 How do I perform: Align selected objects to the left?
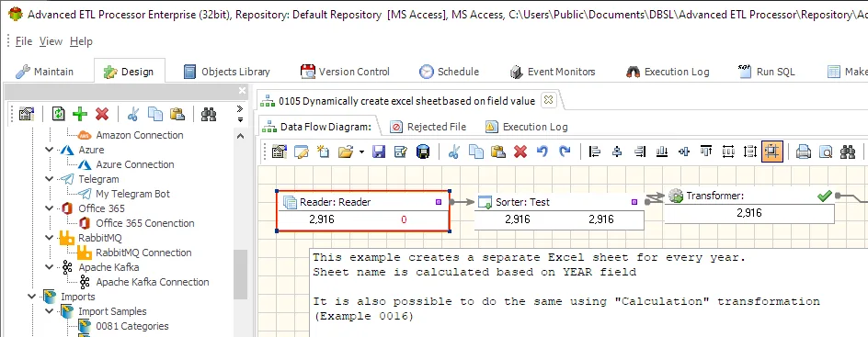coord(595,152)
